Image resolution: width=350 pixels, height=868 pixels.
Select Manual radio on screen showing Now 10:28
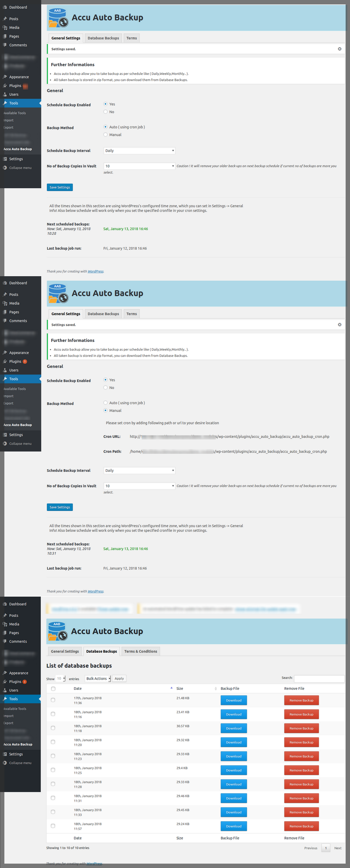click(x=105, y=135)
